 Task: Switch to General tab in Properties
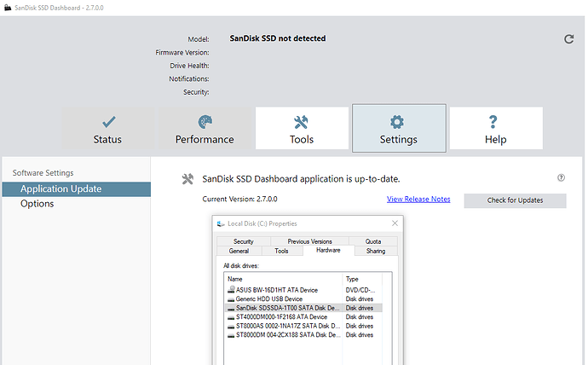pos(239,251)
